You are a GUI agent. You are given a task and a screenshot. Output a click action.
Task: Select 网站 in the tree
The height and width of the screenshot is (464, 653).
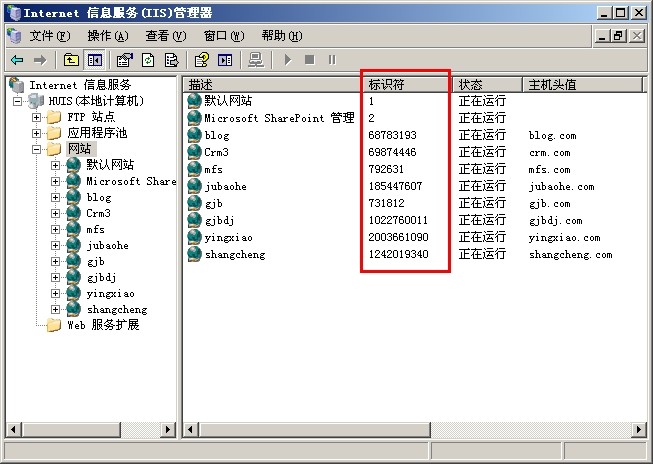point(80,149)
